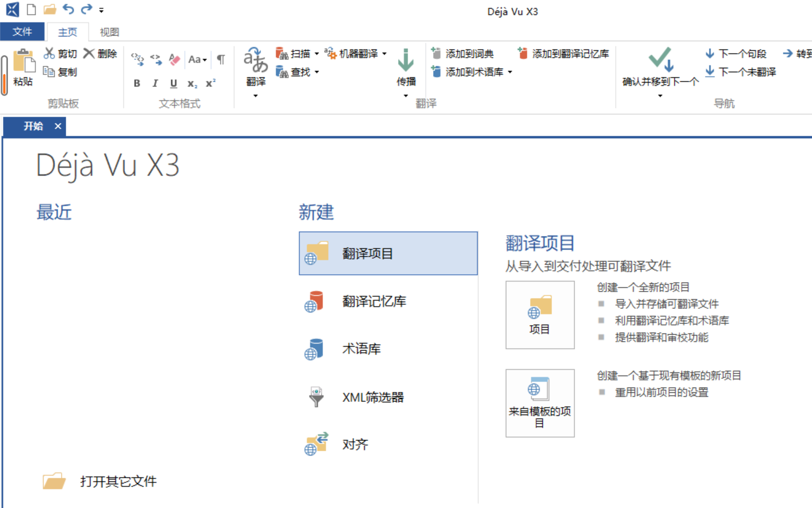Viewport: 812px width, 508px height.
Task: Click 添加到术语库 button
Action: [467, 72]
